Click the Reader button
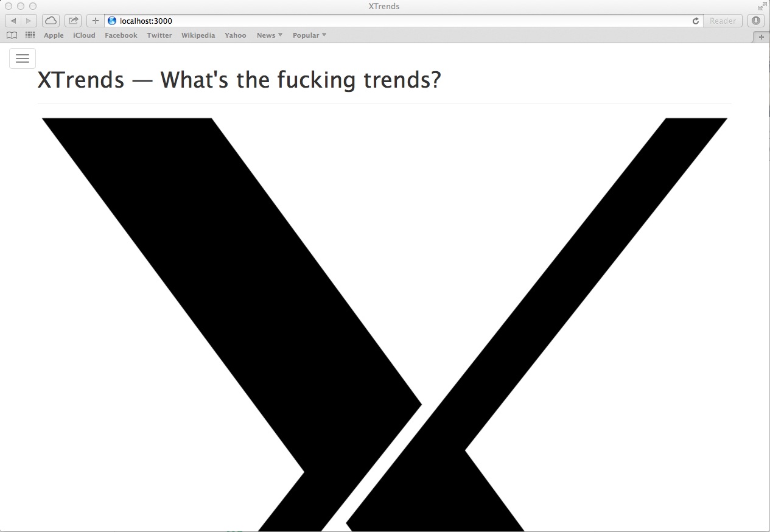 click(x=723, y=21)
